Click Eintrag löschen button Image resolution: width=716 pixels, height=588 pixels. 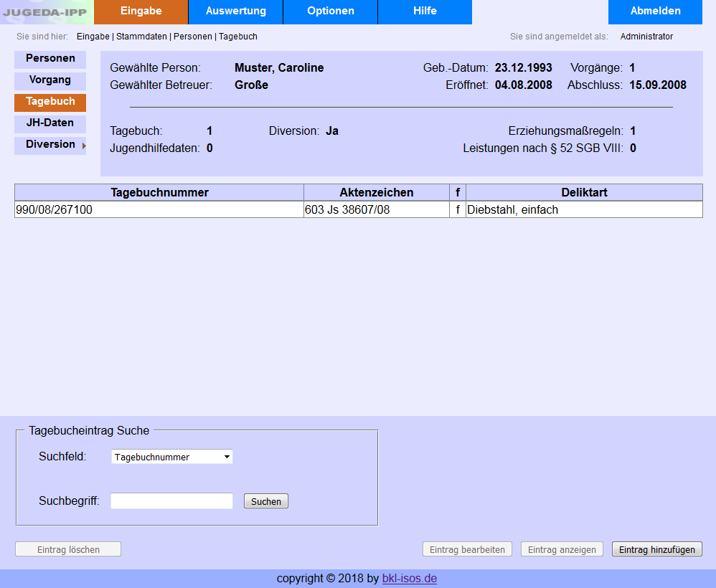click(x=68, y=549)
